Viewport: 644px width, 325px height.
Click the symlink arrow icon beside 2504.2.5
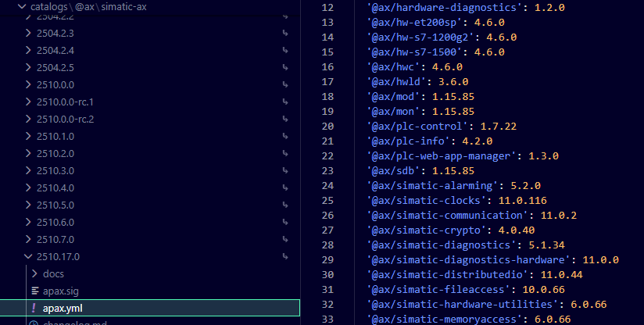284,68
